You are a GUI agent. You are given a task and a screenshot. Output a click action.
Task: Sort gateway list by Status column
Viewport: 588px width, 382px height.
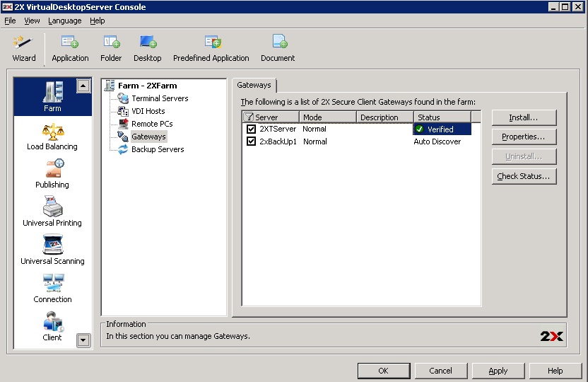pos(442,117)
